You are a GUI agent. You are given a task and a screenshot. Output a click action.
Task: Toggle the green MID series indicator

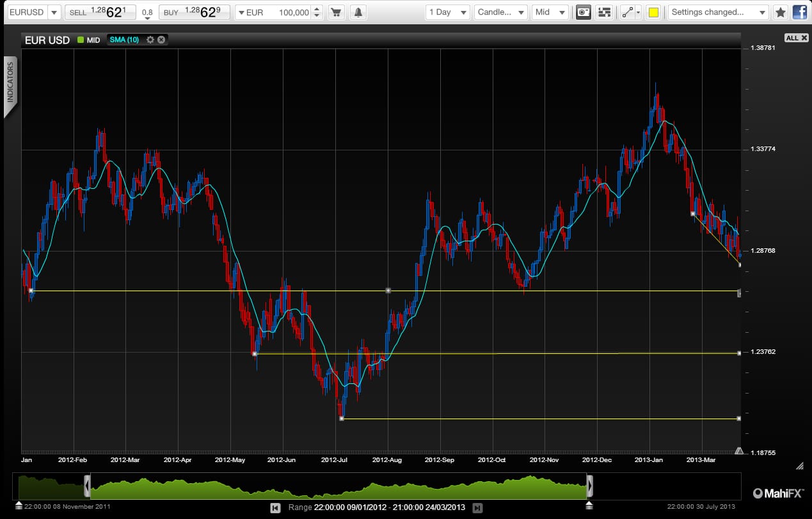81,40
